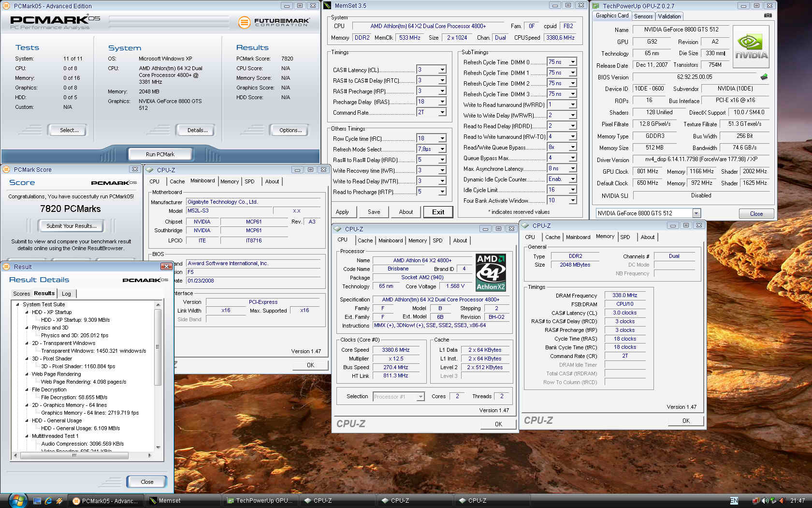Image resolution: width=812 pixels, height=508 pixels.
Task: Click Submit Your Results... button
Action: click(71, 226)
